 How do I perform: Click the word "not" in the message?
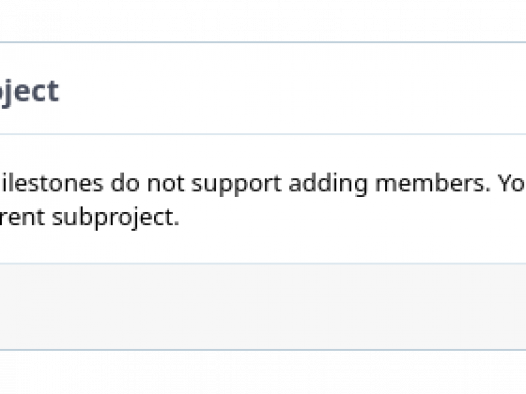click(166, 184)
